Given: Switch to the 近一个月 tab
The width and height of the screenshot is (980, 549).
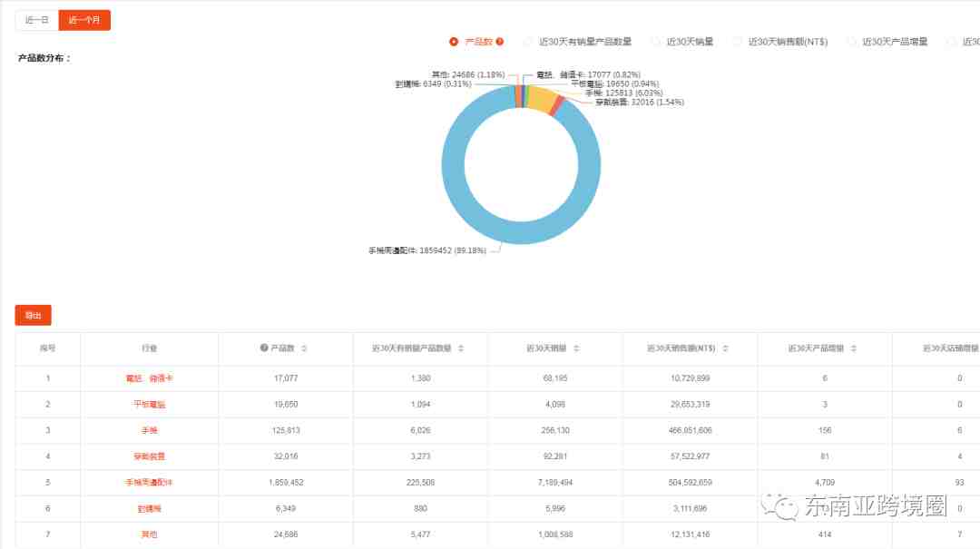Looking at the screenshot, I should 84,20.
